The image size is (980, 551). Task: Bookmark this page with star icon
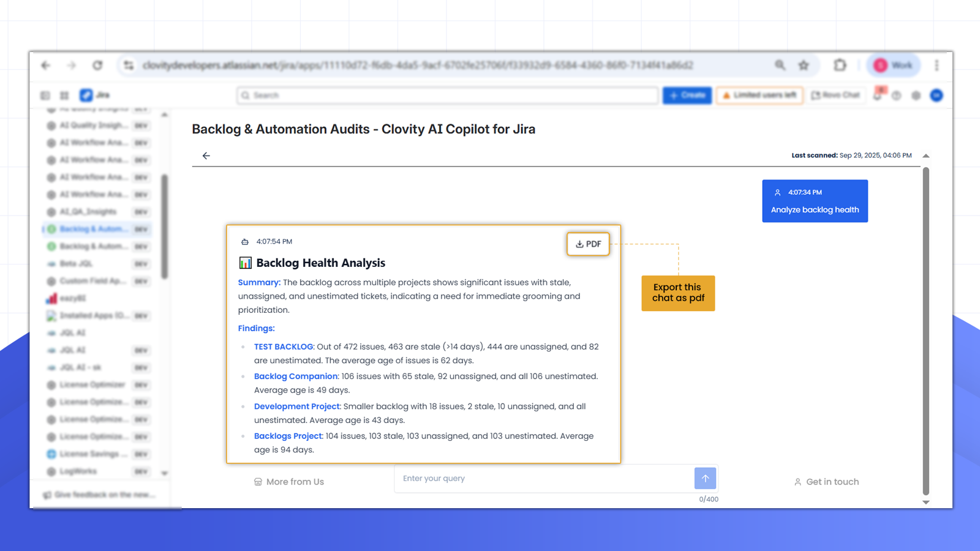(x=804, y=65)
